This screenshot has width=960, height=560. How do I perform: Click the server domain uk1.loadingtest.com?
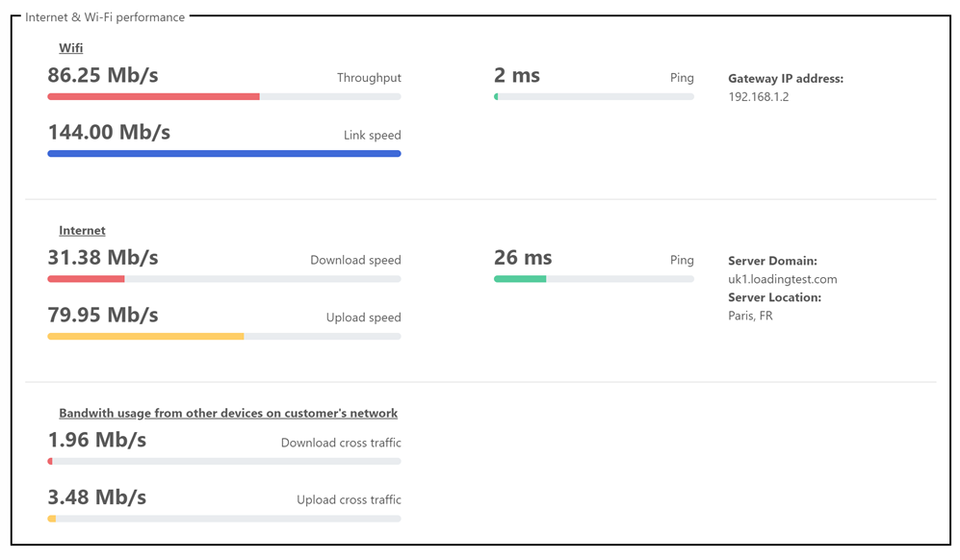coord(783,279)
